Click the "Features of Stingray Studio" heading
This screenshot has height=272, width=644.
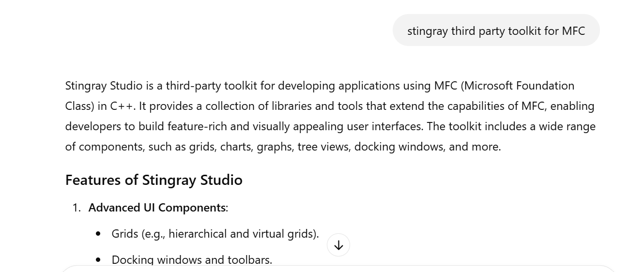[153, 180]
